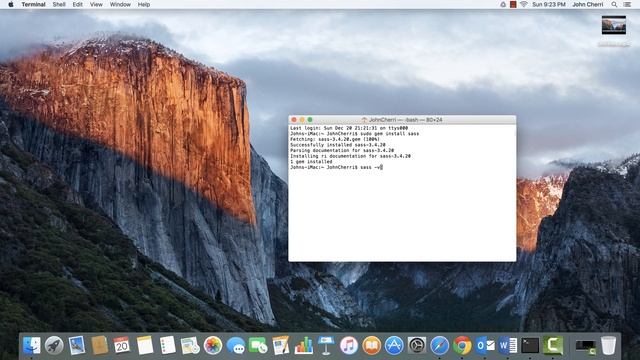Open Microsoft Word in Dock
This screenshot has height=360, width=640.
coord(507,345)
